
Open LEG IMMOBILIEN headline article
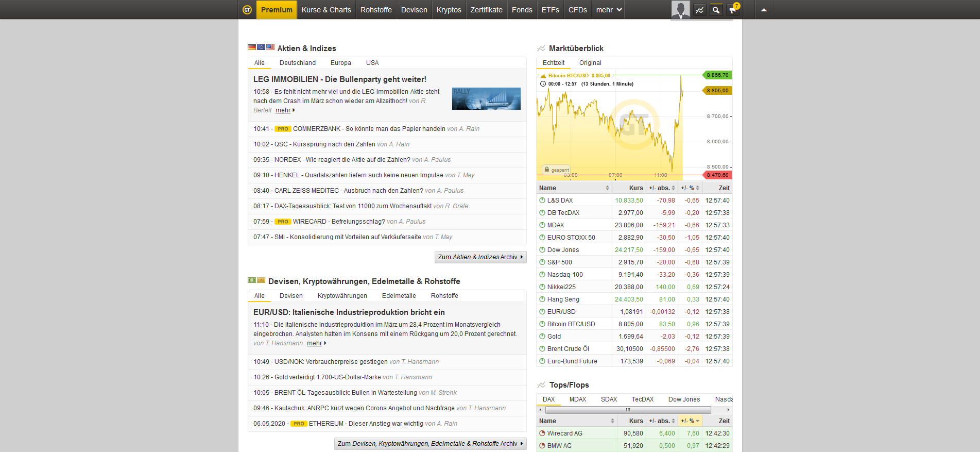click(340, 79)
